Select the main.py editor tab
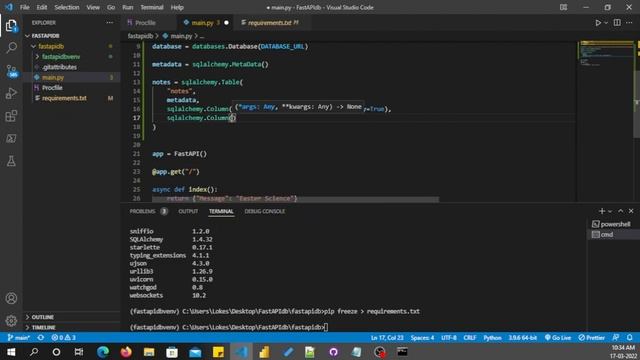The height and width of the screenshot is (360, 640). click(202, 23)
